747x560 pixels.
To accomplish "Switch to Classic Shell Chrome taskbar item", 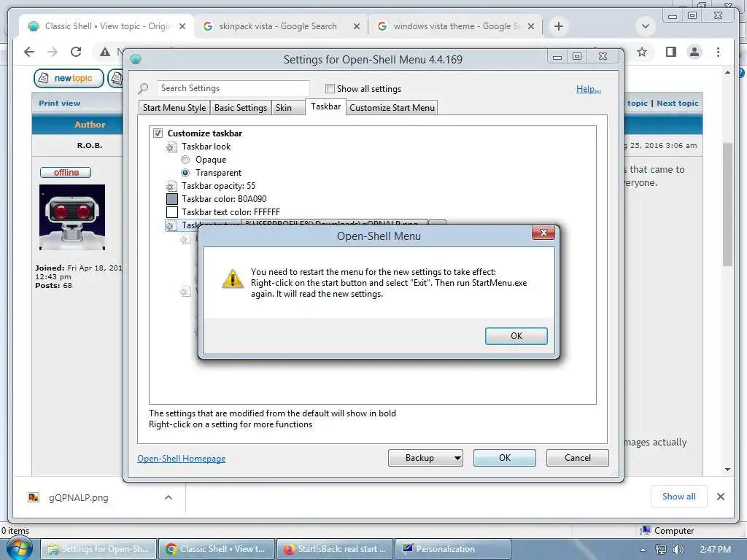I will click(x=217, y=549).
